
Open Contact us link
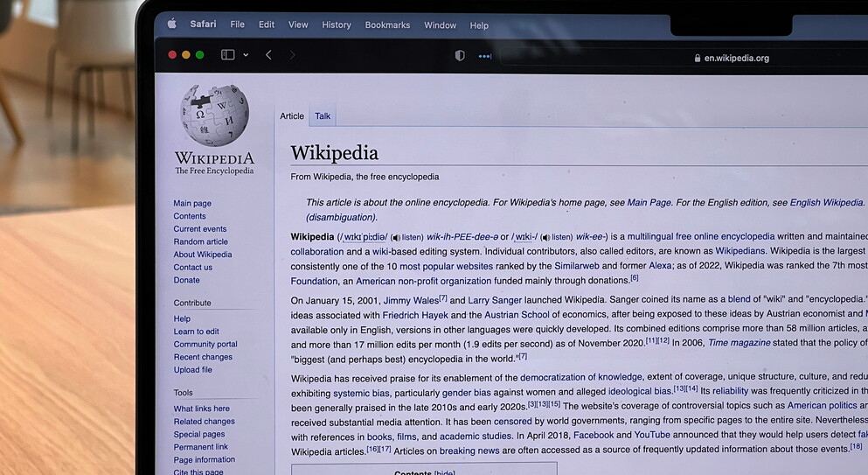click(x=192, y=267)
